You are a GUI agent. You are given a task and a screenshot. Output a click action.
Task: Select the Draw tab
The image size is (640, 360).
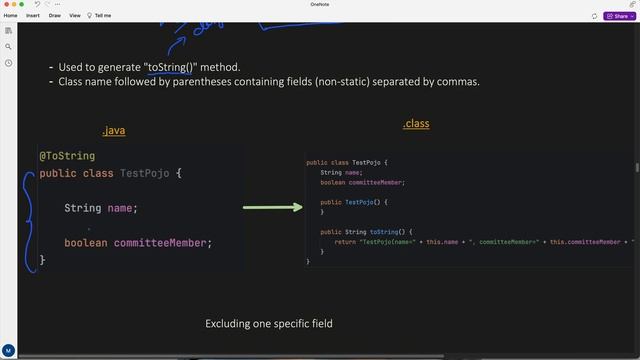55,16
